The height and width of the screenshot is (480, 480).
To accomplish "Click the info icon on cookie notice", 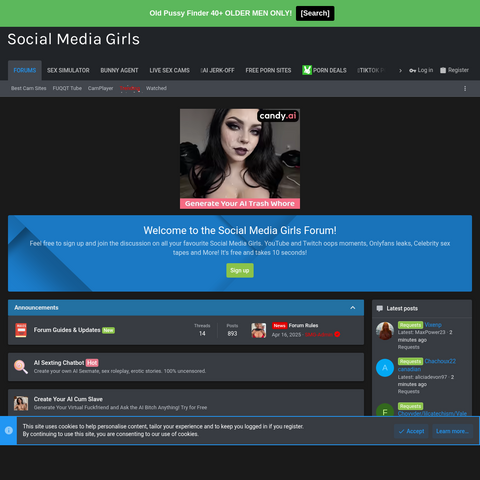I will pyautogui.click(x=9, y=430).
